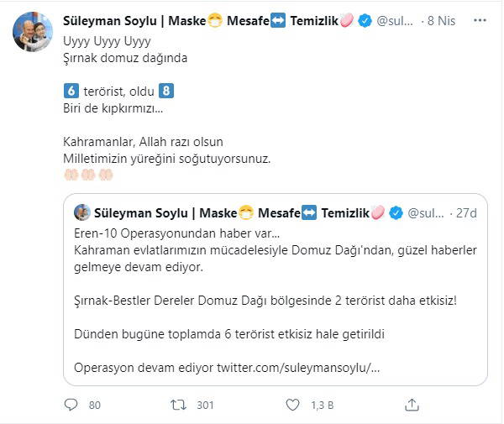The image size is (504, 424).
Task: Click the blue keycap 8 emoji
Action: click(166, 89)
